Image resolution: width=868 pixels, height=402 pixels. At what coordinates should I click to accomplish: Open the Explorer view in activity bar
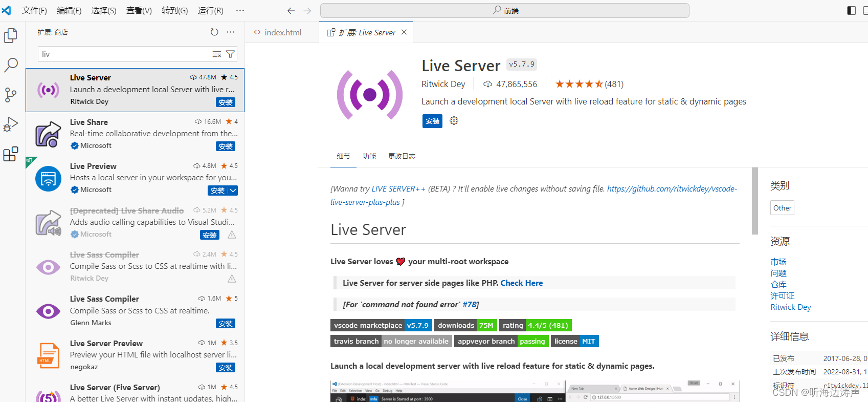click(11, 36)
